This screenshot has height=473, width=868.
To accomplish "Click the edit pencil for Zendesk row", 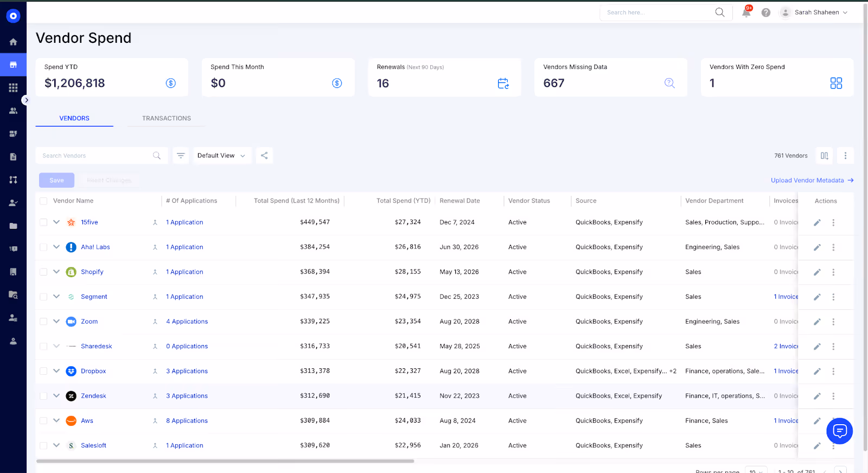I will pos(817,396).
